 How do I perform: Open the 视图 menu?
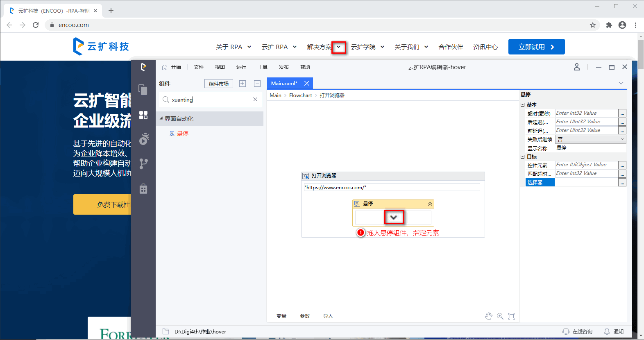point(220,67)
